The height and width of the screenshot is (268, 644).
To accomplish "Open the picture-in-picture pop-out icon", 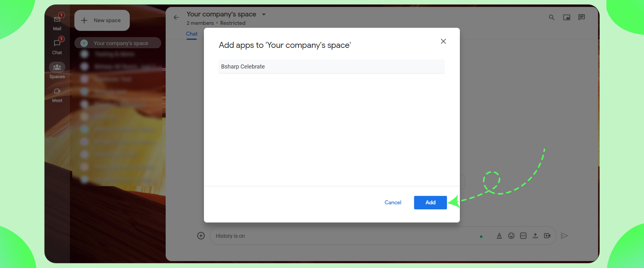I will pos(567,17).
